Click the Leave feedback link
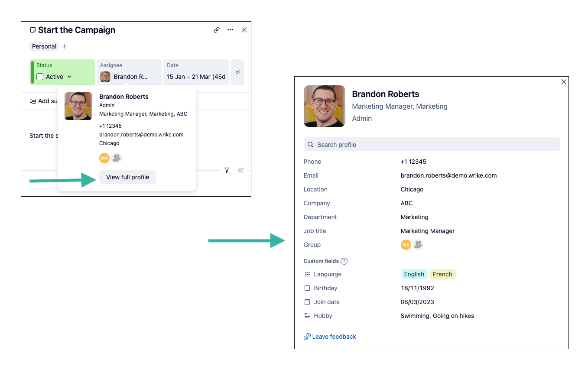Screen dimensions: 588x376 330,337
